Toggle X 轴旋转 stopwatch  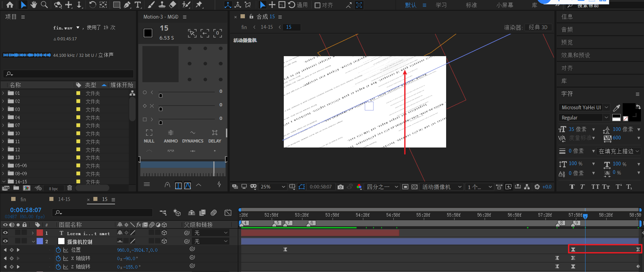pyautogui.click(x=58, y=258)
